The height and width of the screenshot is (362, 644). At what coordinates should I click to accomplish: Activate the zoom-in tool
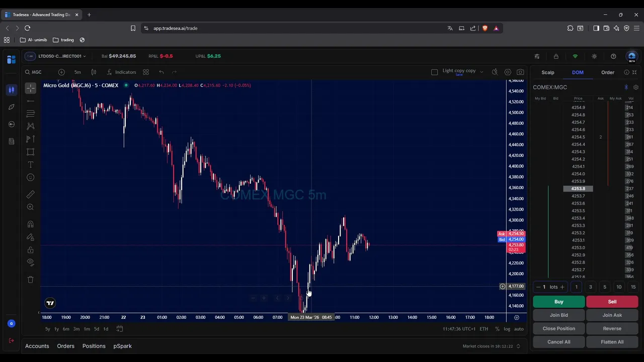point(31,207)
